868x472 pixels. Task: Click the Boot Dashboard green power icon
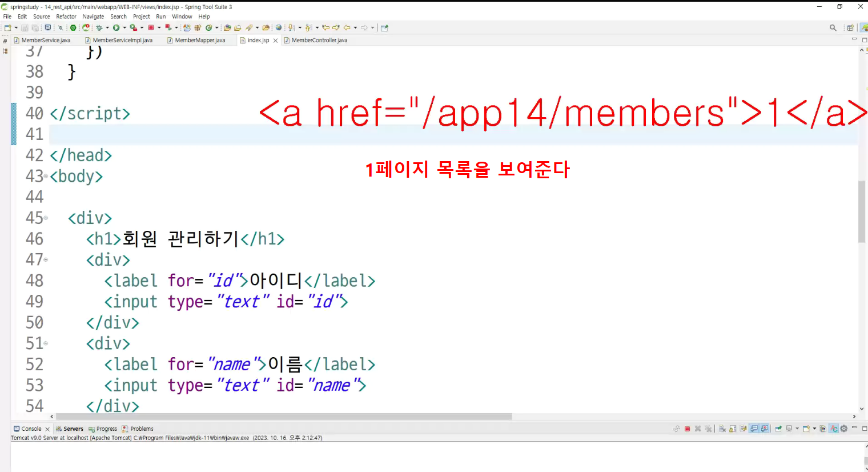coord(73,27)
